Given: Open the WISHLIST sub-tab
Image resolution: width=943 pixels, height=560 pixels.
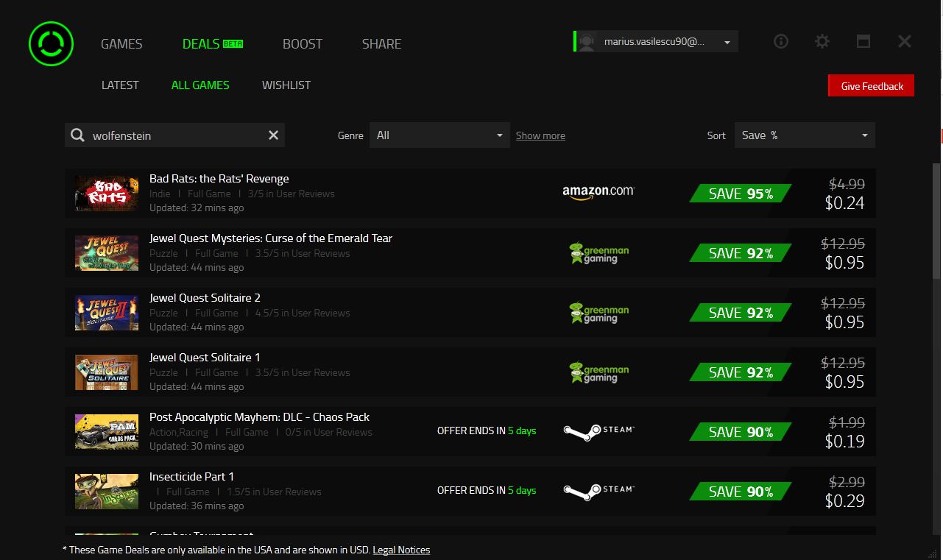Looking at the screenshot, I should click(x=286, y=85).
